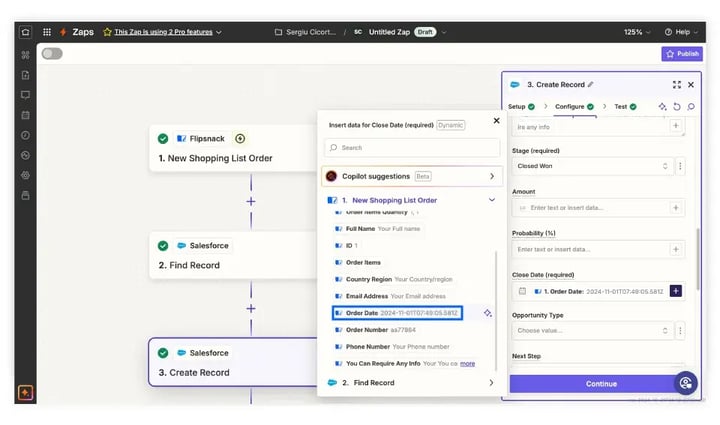Click the Zaps lightning logo

[x=63, y=32]
